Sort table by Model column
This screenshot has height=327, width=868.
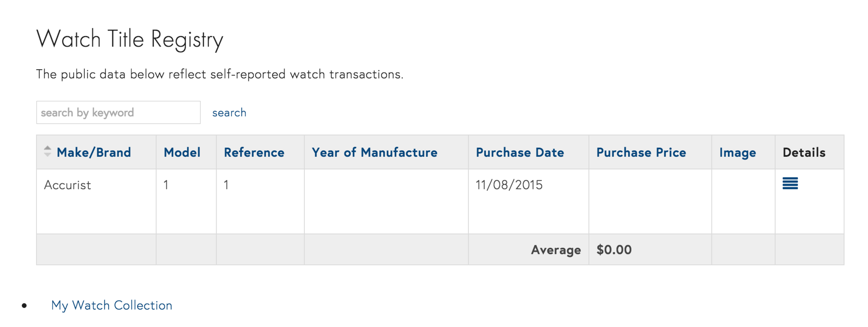(182, 152)
